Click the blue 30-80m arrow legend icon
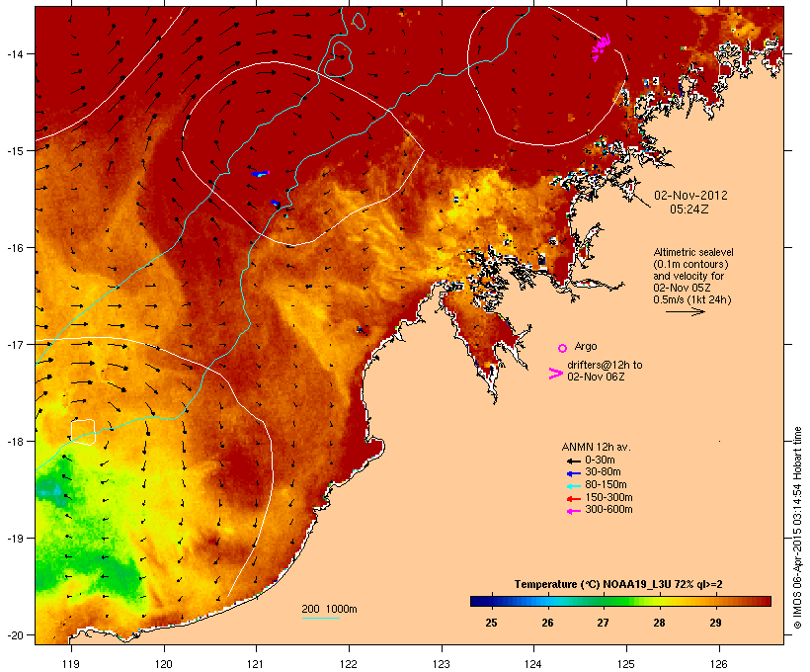Screen dimensions: 810x672 point(573,473)
